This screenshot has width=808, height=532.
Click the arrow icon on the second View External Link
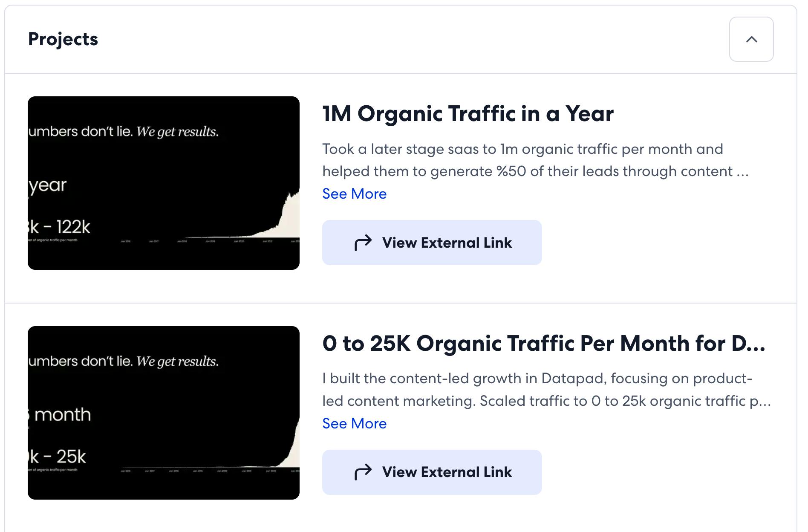[363, 472]
